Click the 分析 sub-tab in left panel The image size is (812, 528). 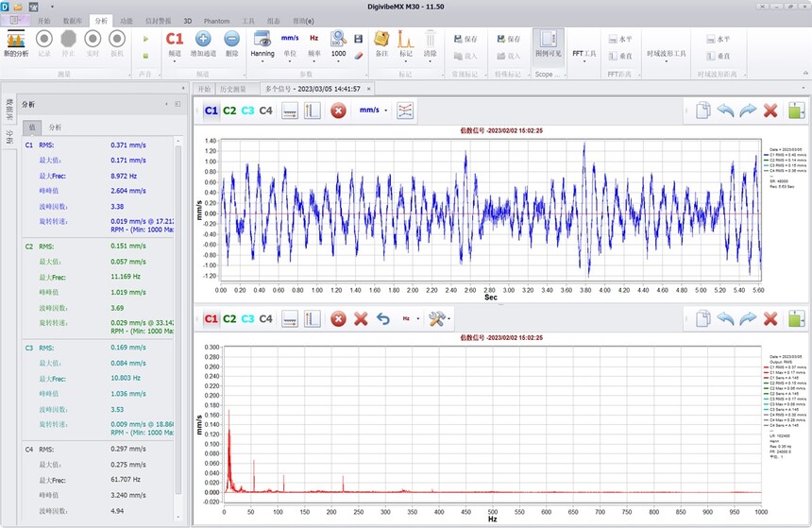click(x=56, y=127)
